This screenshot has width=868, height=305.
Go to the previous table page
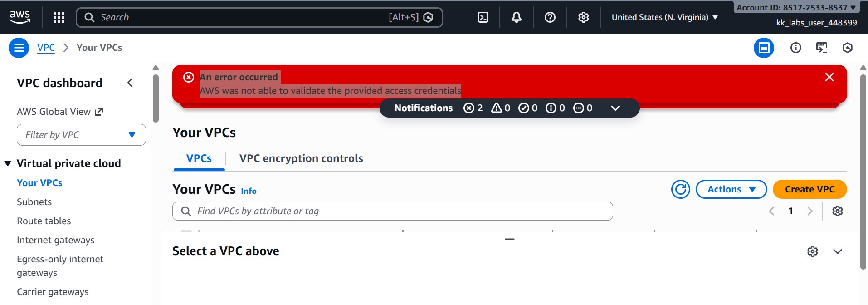(771, 211)
